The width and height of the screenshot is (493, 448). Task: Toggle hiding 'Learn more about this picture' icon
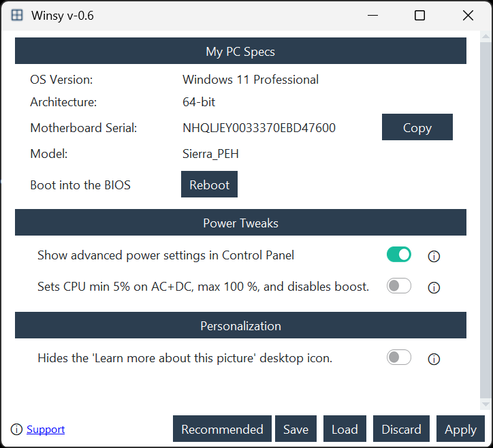click(x=398, y=357)
